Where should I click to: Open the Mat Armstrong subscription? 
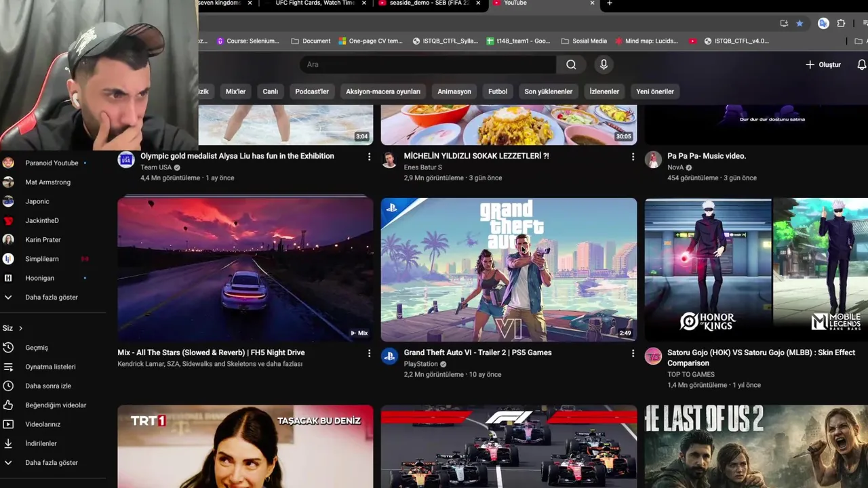47,182
